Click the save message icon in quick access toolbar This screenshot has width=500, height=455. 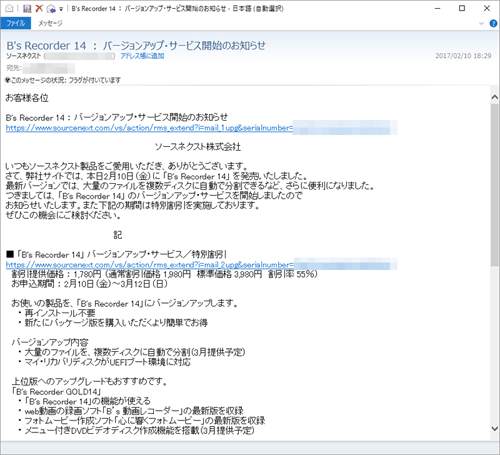point(27,8)
